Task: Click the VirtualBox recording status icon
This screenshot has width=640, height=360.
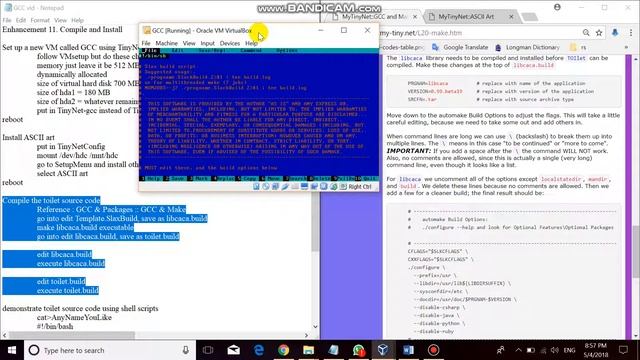Action: click(314, 187)
